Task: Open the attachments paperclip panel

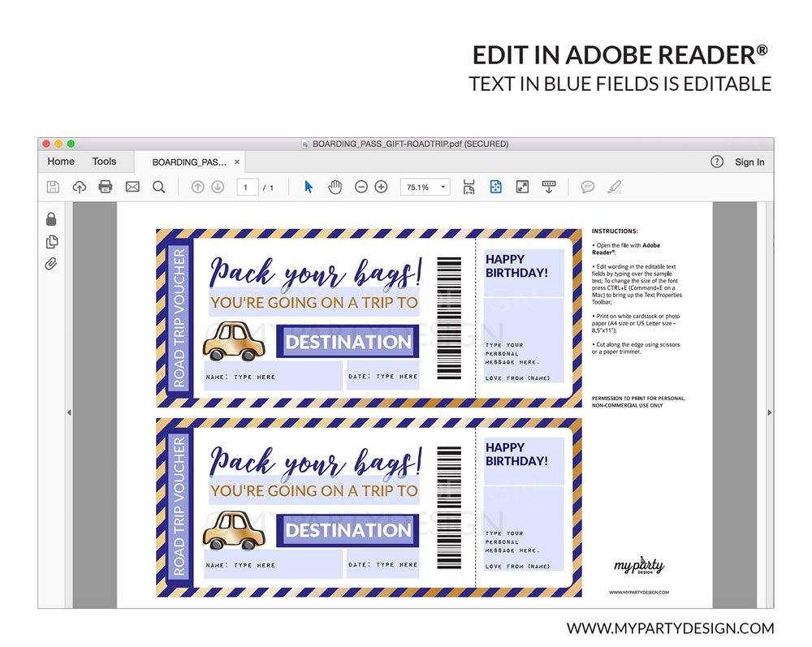Action: [x=50, y=264]
